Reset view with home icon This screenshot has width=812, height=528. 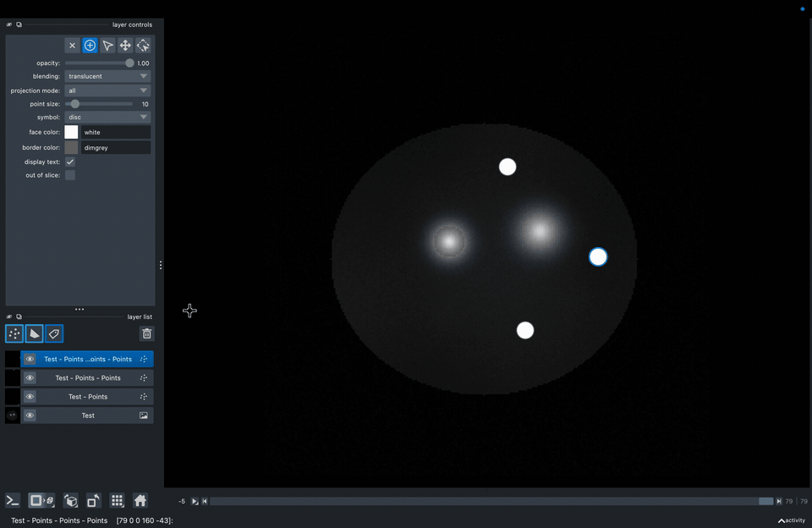tap(140, 501)
